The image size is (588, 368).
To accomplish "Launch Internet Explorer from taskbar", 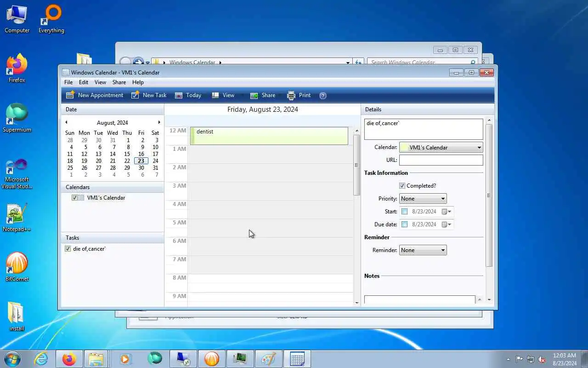I will pyautogui.click(x=41, y=359).
